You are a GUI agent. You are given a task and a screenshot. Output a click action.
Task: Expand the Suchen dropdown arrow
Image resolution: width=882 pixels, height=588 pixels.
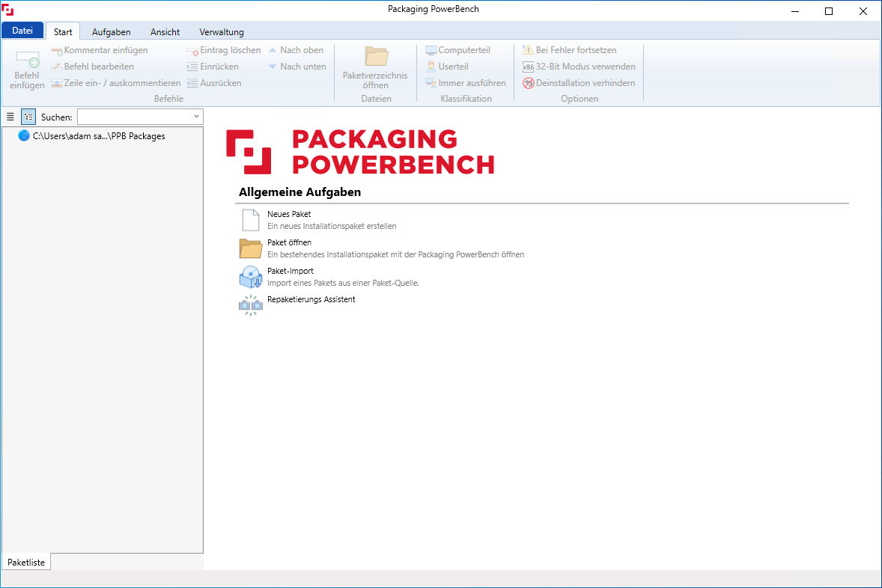point(196,117)
